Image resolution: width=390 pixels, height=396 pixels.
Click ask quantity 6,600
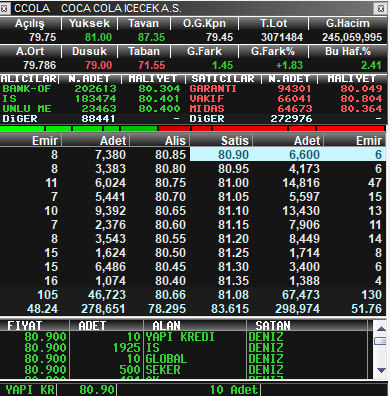point(304,155)
